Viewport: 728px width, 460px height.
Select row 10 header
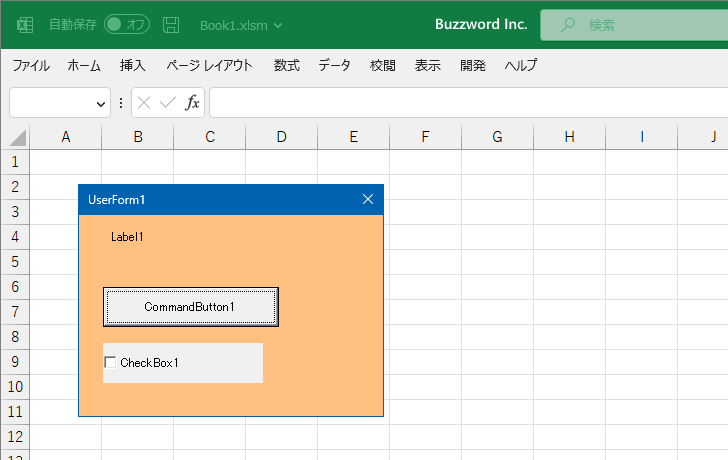coord(15,387)
